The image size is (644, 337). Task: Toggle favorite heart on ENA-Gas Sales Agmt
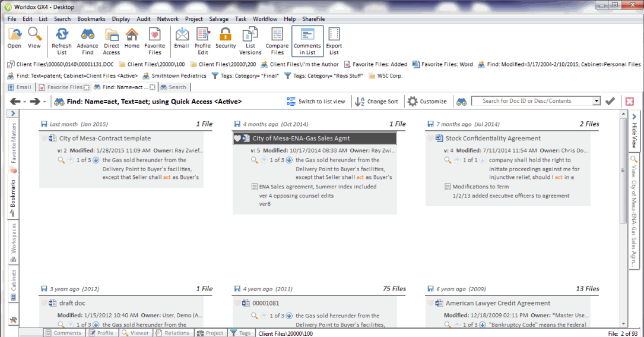237,138
